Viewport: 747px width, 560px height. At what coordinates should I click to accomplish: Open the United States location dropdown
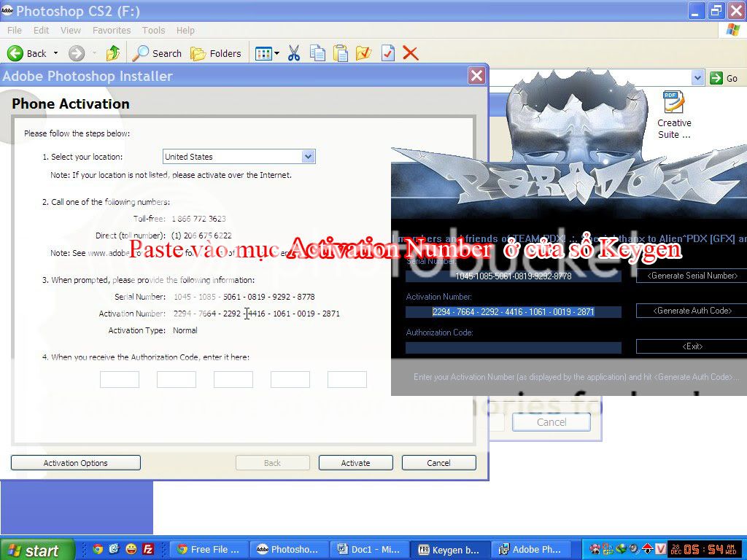(x=309, y=157)
